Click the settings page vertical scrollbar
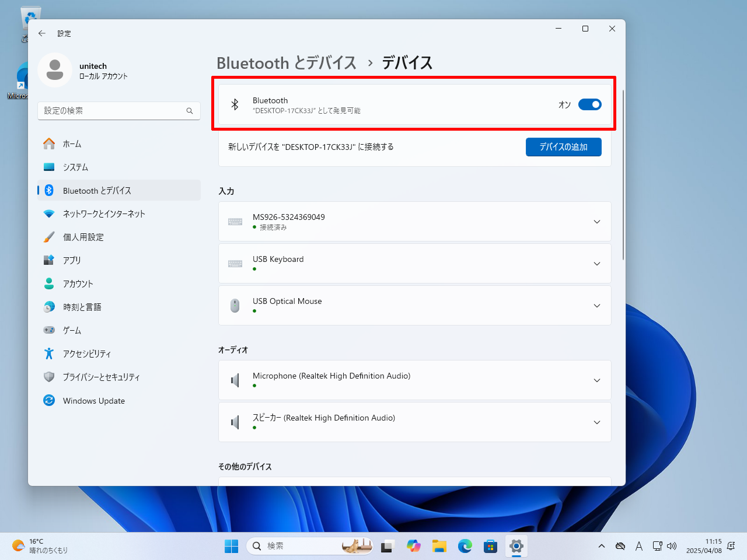This screenshot has width=747, height=560. (x=623, y=175)
